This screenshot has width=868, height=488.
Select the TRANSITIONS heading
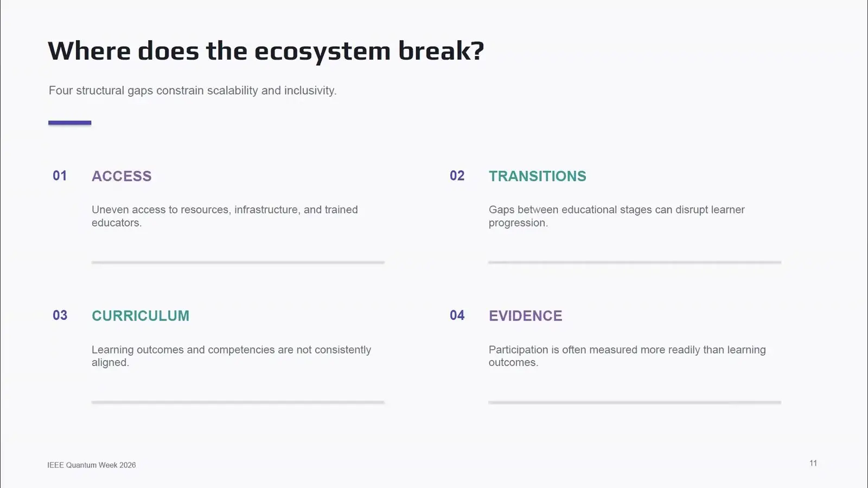(x=537, y=176)
